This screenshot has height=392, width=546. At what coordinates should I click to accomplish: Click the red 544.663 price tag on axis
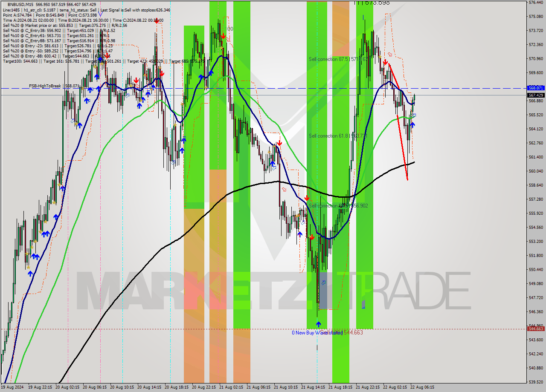[x=535, y=329]
